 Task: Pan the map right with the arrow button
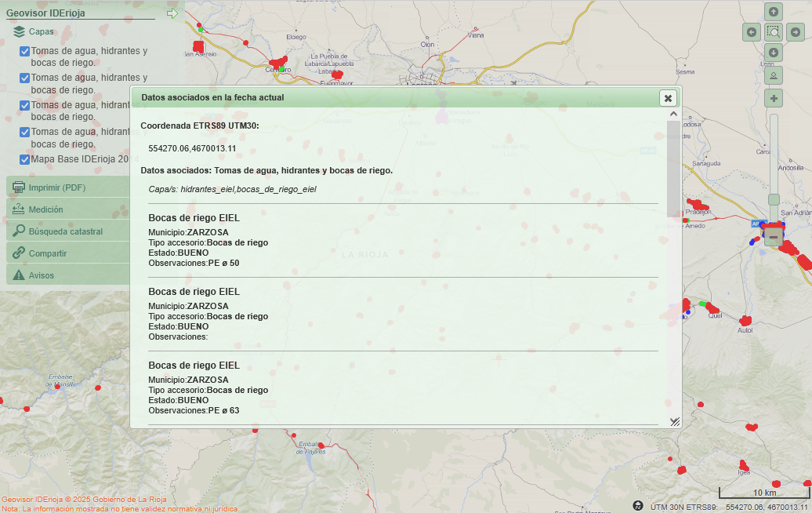click(796, 32)
